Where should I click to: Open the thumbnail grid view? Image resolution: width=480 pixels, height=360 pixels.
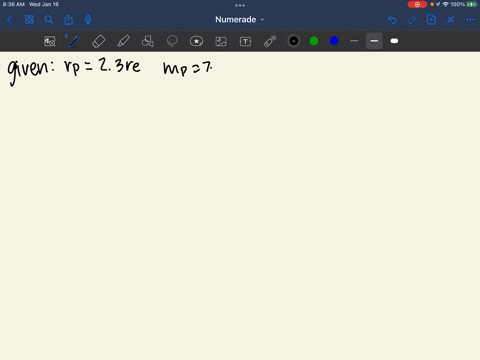[x=29, y=20]
